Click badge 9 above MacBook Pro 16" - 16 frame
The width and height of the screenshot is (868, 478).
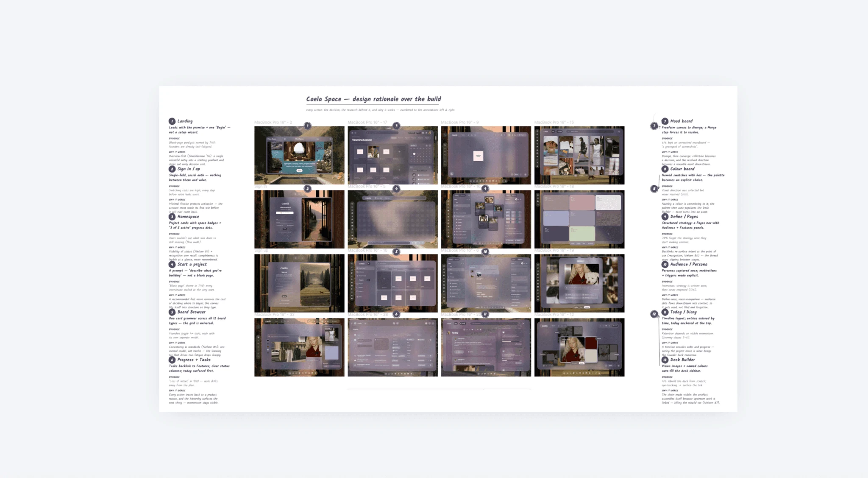(485, 188)
